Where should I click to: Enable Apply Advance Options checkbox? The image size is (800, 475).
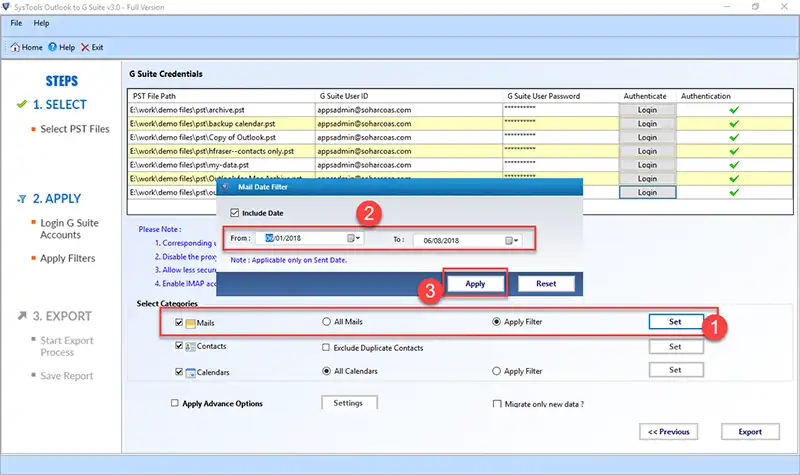tap(174, 403)
